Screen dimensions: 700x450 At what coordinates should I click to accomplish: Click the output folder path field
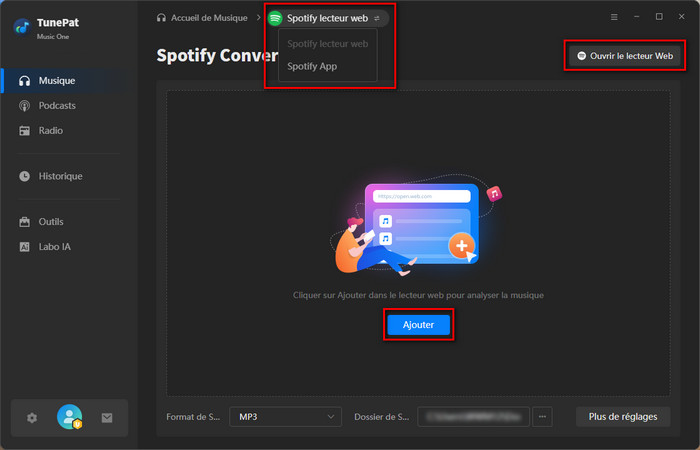473,417
